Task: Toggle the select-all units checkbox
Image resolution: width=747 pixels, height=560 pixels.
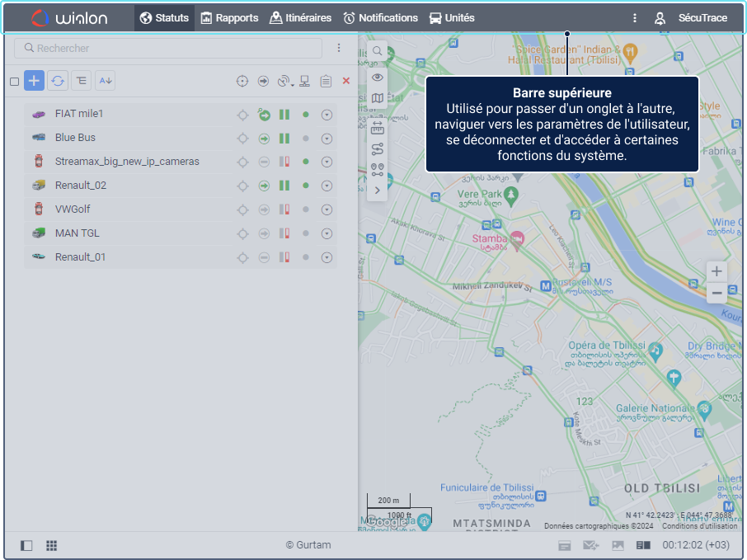Action: (14, 81)
